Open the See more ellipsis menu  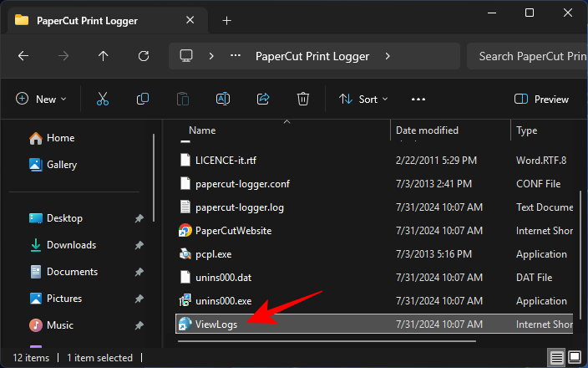(418, 99)
